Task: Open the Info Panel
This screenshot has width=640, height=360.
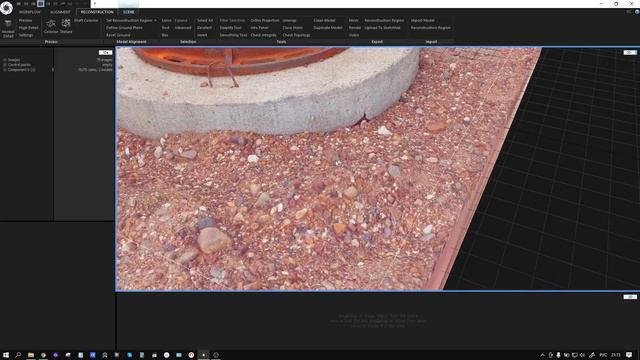Action: point(260,28)
